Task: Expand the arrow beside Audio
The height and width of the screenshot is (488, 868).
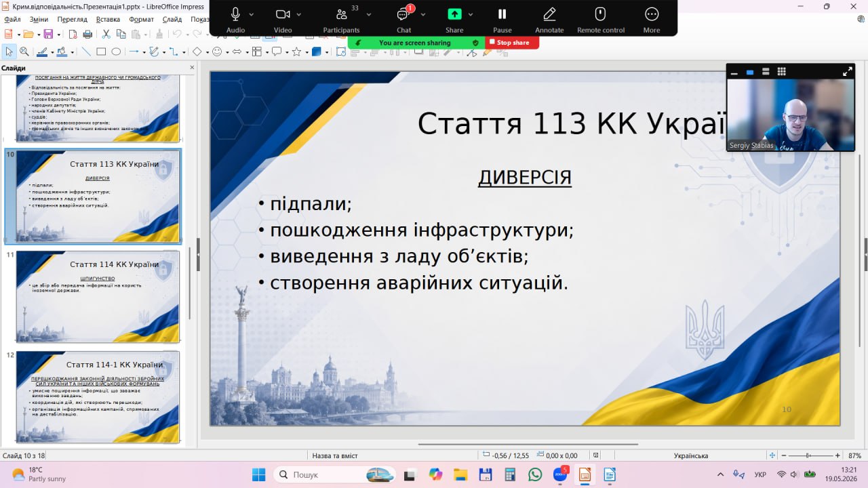Action: (252, 14)
